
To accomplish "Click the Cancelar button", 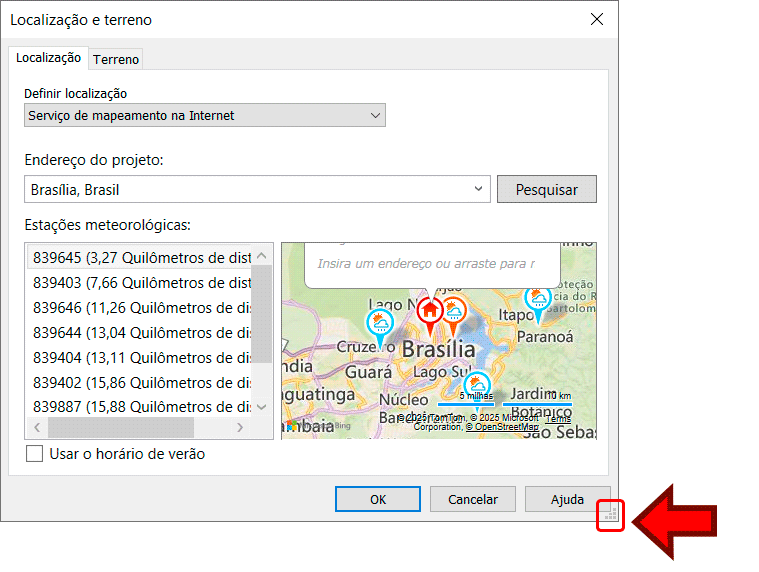I will point(473,499).
